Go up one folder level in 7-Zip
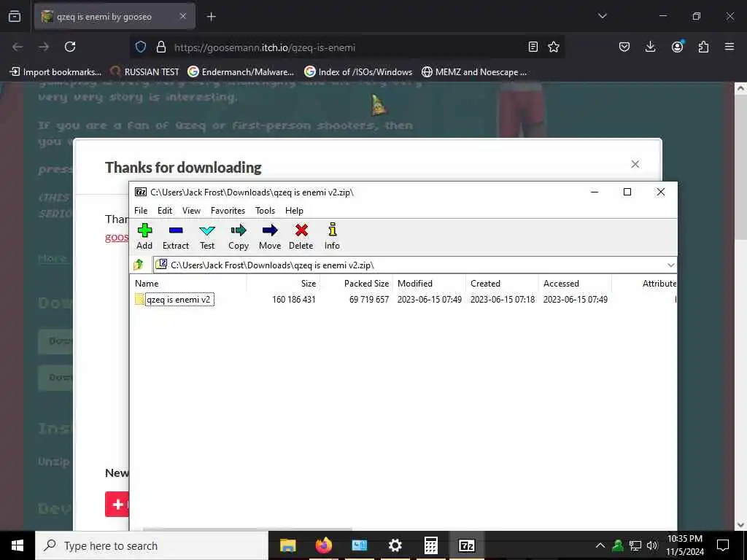Image resolution: width=747 pixels, height=560 pixels. click(x=139, y=265)
